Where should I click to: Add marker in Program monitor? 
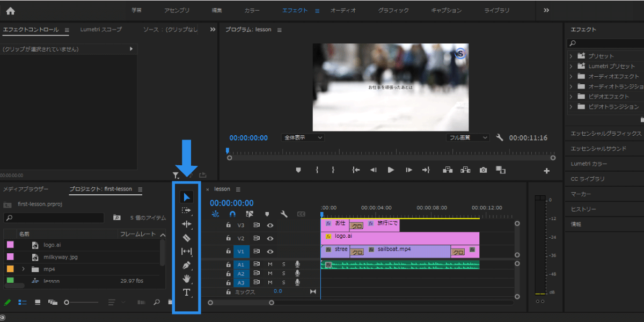pos(299,170)
